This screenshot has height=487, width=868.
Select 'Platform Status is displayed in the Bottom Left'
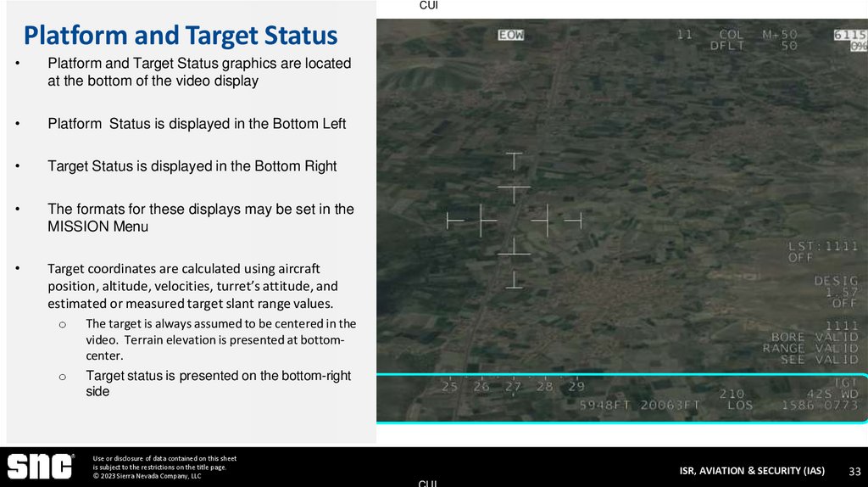coord(197,124)
